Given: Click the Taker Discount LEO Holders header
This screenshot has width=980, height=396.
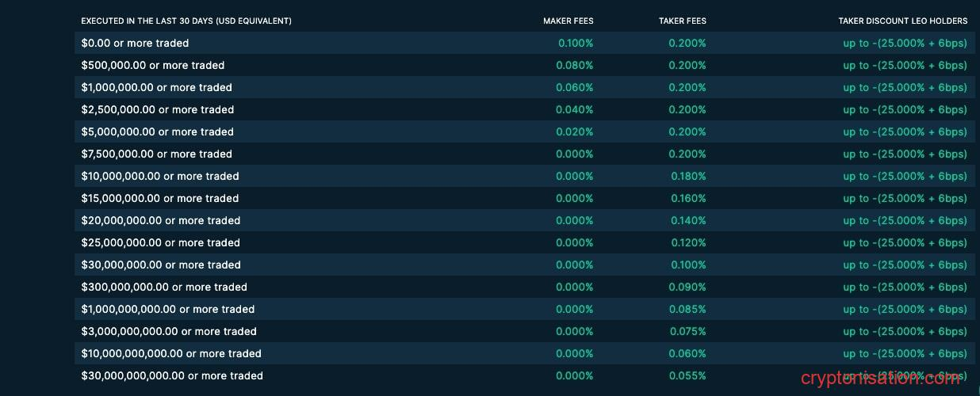Looking at the screenshot, I should [902, 21].
